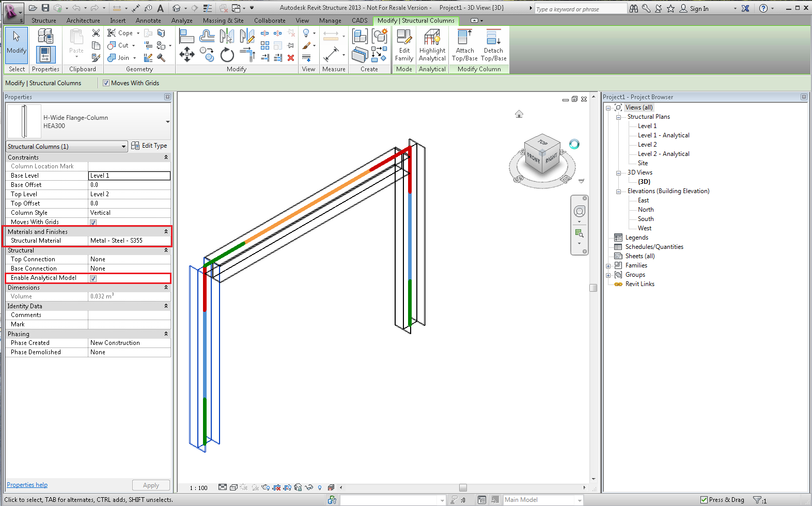Click the horizontal view scrollbar thumb
The height and width of the screenshot is (506, 812).
(463, 487)
